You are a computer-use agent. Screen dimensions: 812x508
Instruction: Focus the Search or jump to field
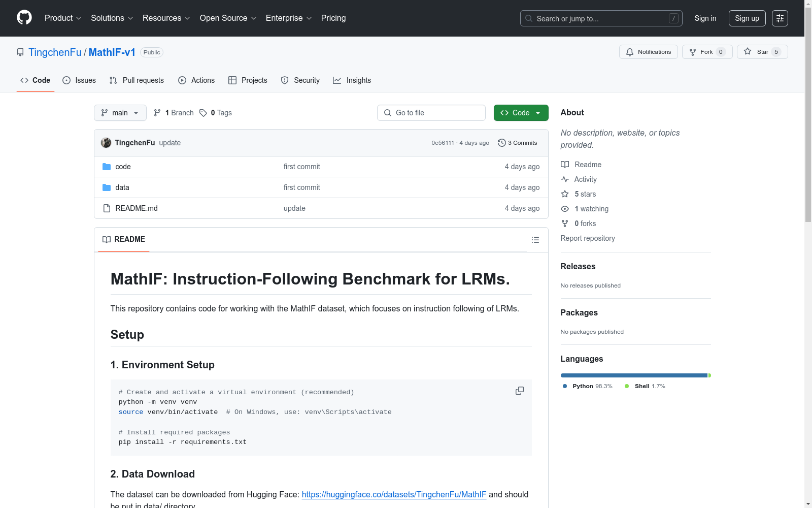coord(601,18)
